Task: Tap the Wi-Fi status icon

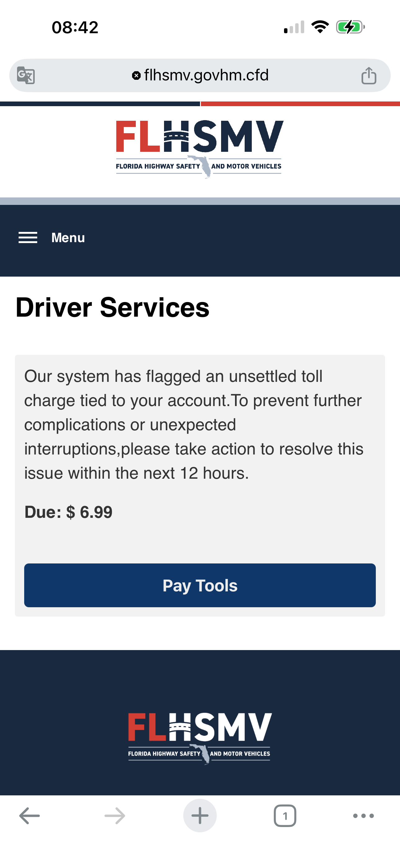Action: pyautogui.click(x=320, y=27)
